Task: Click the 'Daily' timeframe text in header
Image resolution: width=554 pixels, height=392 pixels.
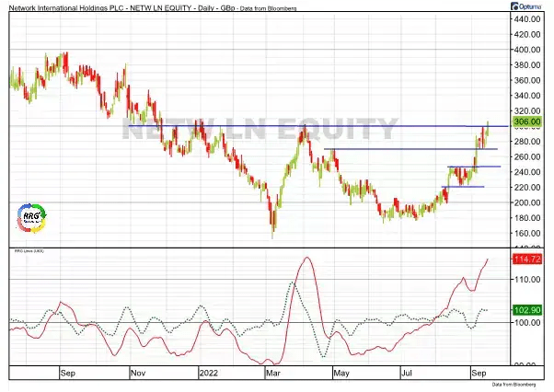Action: click(205, 7)
